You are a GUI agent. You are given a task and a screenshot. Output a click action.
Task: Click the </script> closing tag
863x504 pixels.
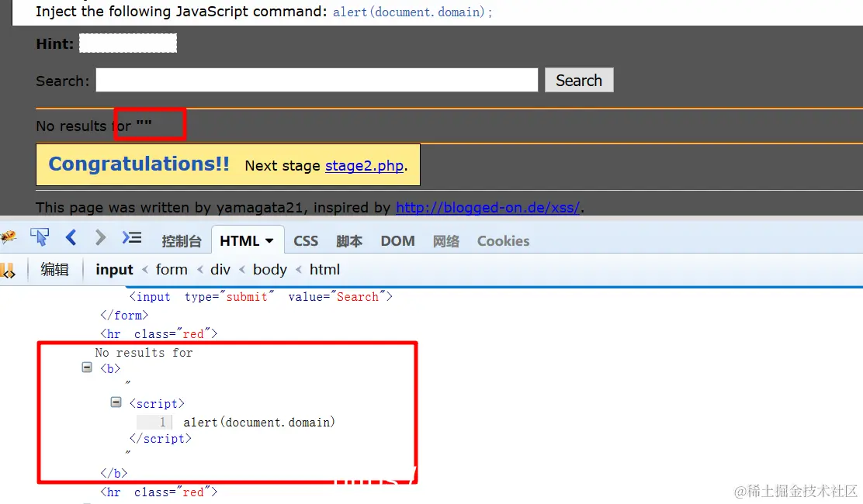click(160, 439)
